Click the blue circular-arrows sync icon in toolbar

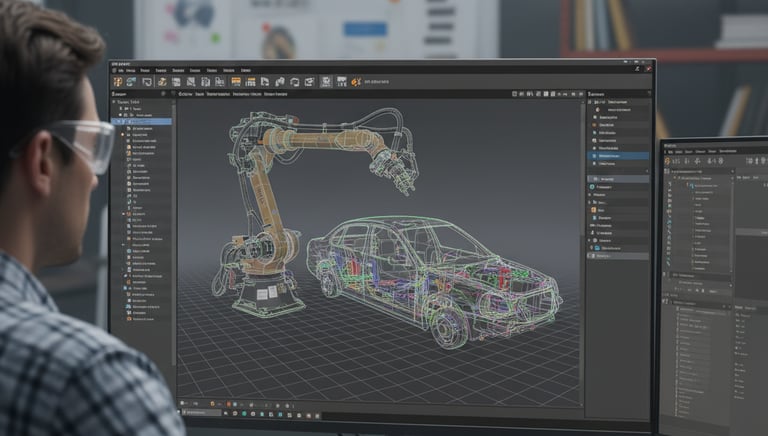[x=131, y=81]
